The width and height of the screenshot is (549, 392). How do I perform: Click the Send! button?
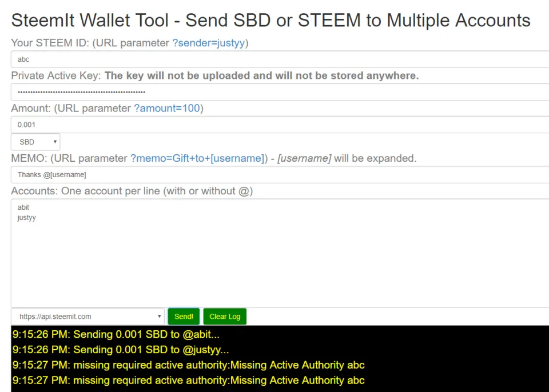pos(184,317)
